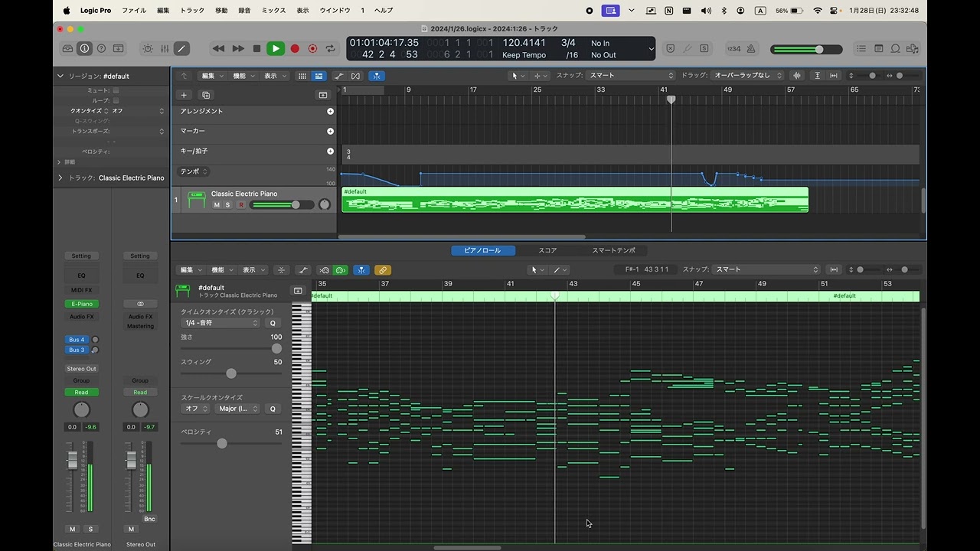The image size is (980, 551).
Task: Toggle the ループ checkbox in Region inspector
Action: 116,100
